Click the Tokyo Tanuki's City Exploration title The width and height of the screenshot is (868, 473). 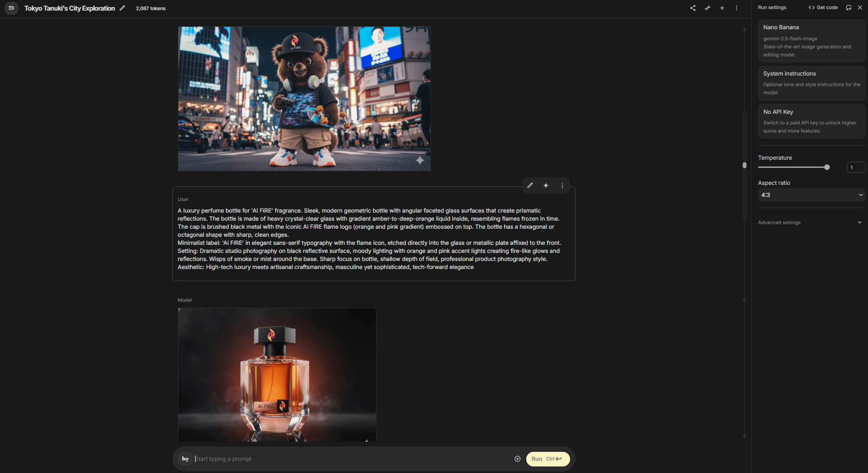point(70,9)
